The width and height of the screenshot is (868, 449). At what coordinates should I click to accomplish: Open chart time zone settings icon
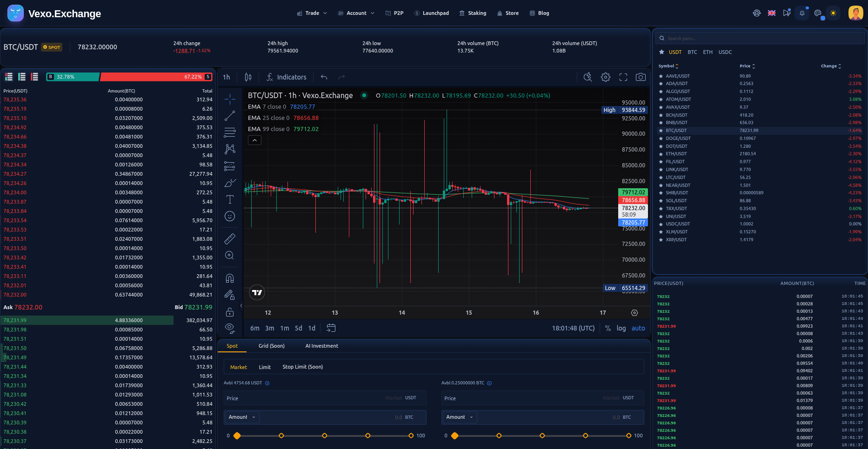pyautogui.click(x=634, y=313)
